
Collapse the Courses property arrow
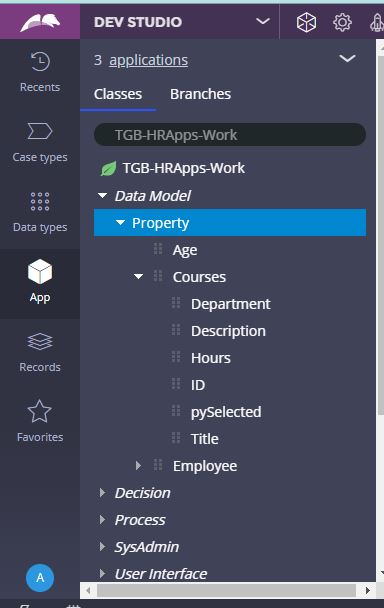pyautogui.click(x=138, y=276)
